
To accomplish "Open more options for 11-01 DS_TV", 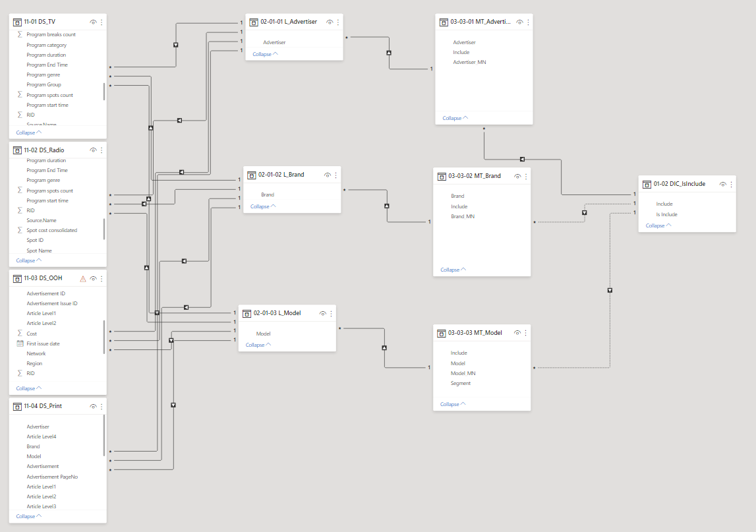I will pyautogui.click(x=102, y=22).
